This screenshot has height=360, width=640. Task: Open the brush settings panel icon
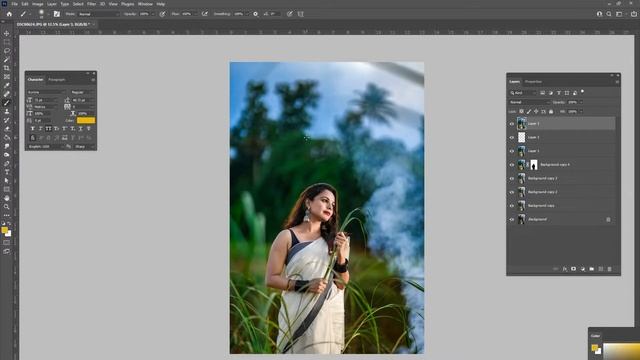click(57, 14)
